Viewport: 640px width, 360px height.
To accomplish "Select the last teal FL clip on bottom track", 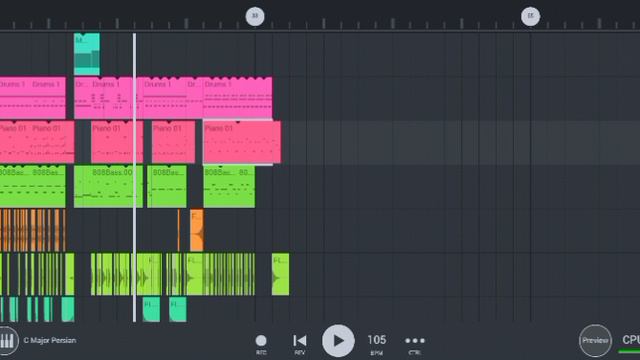I will [x=178, y=309].
